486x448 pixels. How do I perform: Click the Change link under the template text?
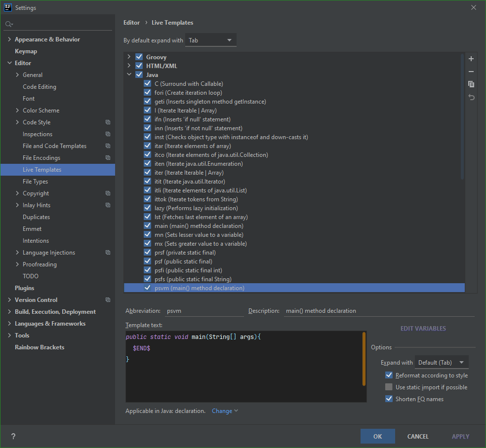(x=221, y=411)
